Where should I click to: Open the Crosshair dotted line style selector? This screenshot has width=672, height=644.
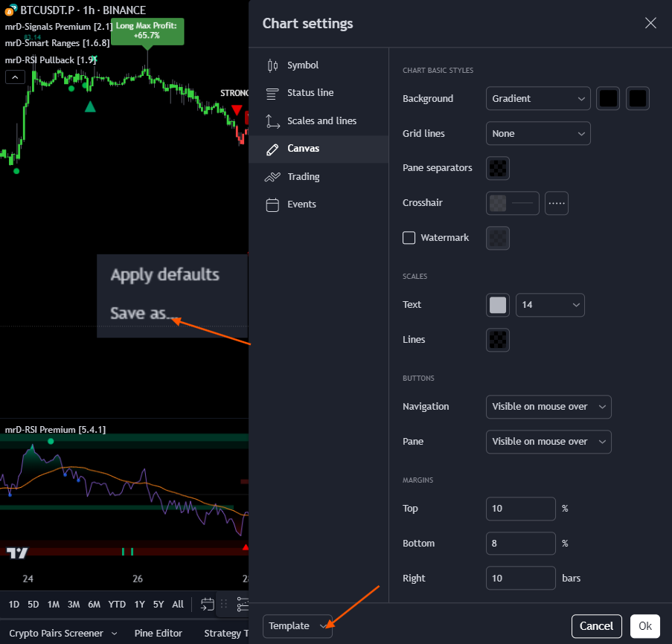click(557, 203)
